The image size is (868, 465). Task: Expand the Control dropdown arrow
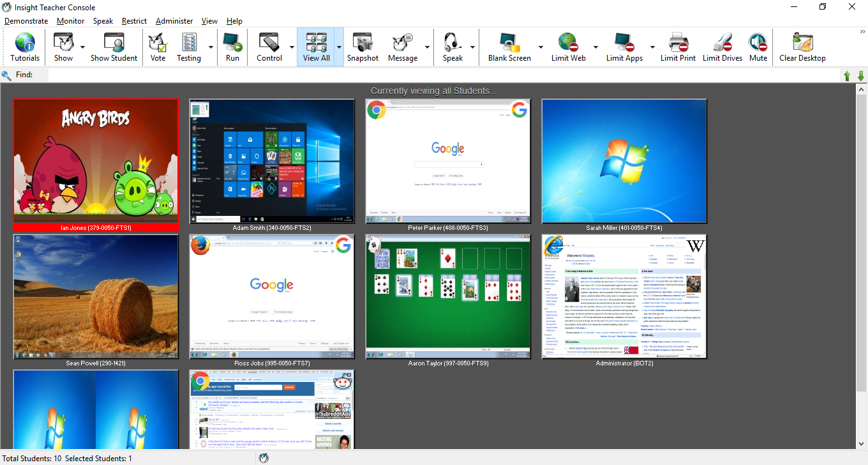[292, 47]
